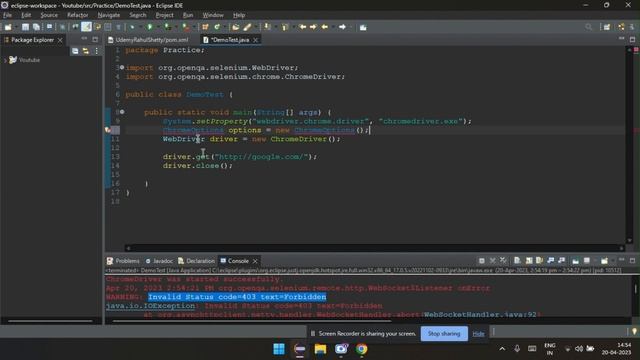Toggle Show Console on Standard Out
Screen dimensions: 640x360
[x=551, y=260]
